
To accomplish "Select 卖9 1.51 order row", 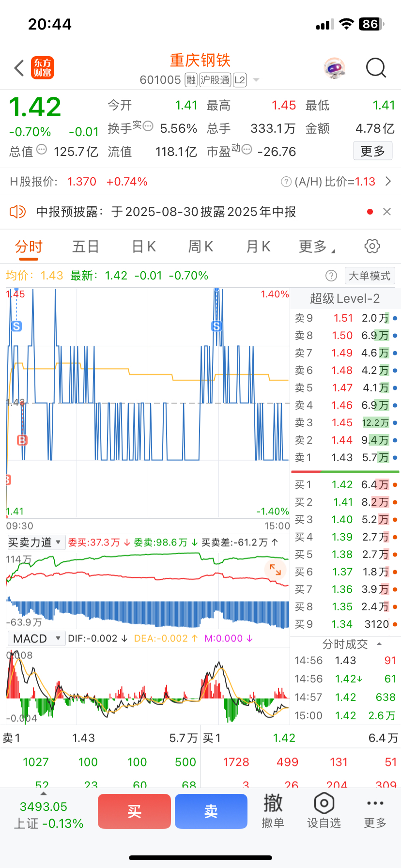I will click(x=346, y=318).
